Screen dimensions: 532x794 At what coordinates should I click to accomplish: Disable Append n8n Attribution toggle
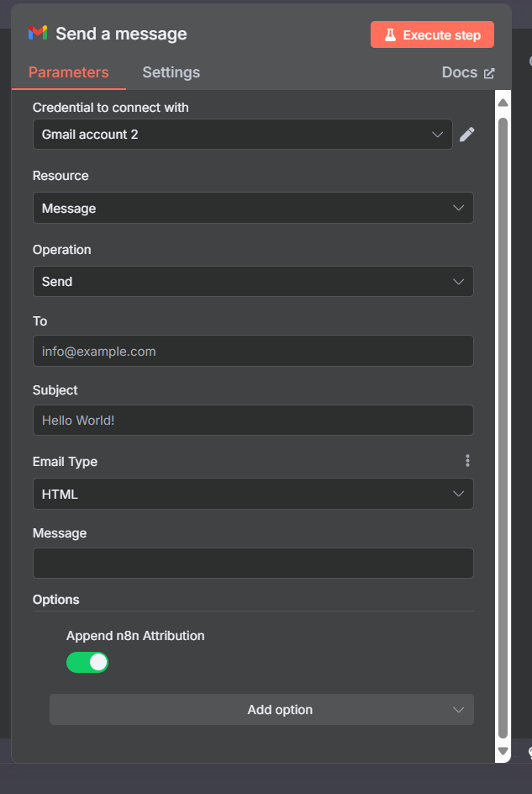pos(87,662)
